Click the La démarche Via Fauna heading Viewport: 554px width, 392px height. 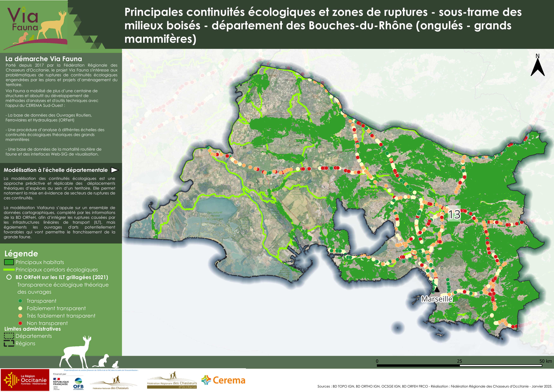(44, 59)
